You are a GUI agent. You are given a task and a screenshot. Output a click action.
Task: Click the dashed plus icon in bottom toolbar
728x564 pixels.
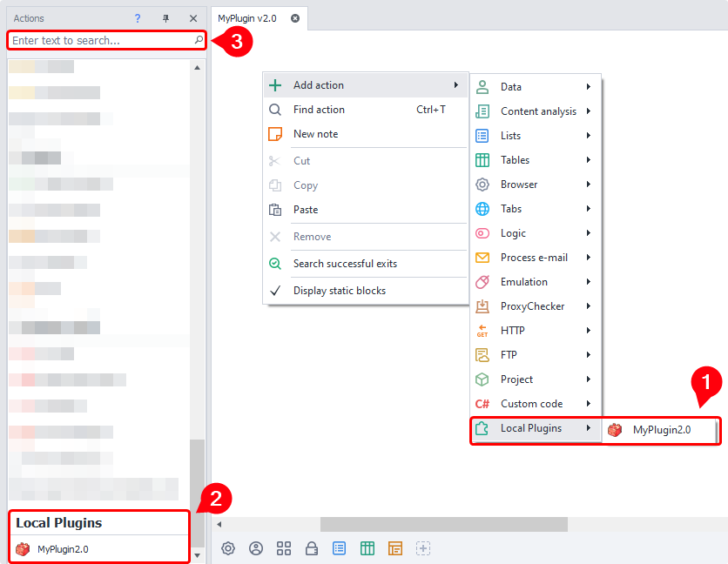point(423,548)
